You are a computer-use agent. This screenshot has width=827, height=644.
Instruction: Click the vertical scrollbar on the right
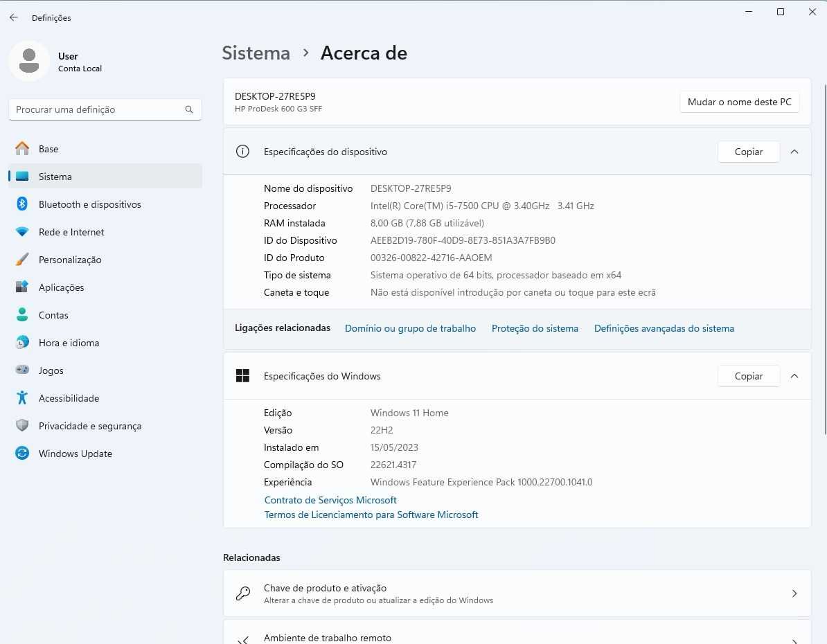point(825,258)
